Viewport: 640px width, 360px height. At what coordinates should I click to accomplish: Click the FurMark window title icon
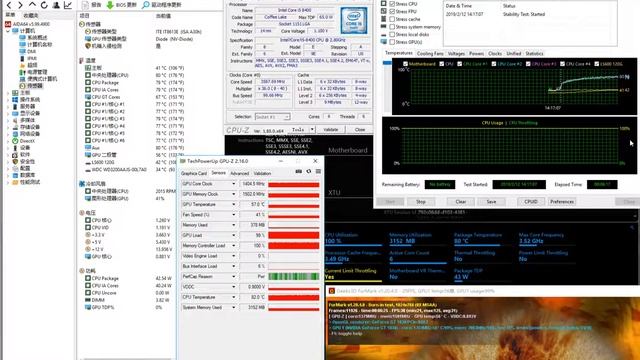click(x=332, y=291)
